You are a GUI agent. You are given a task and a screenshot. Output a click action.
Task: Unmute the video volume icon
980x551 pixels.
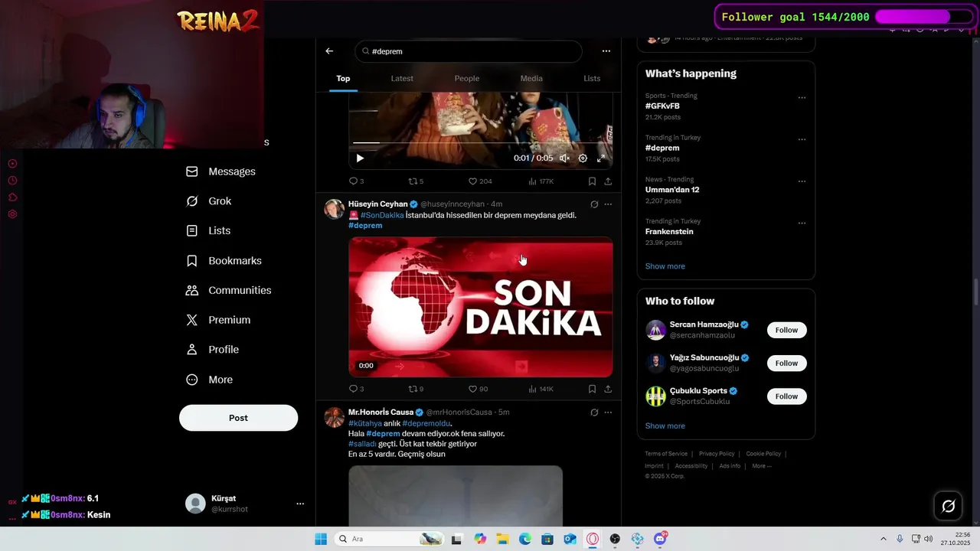coord(564,158)
